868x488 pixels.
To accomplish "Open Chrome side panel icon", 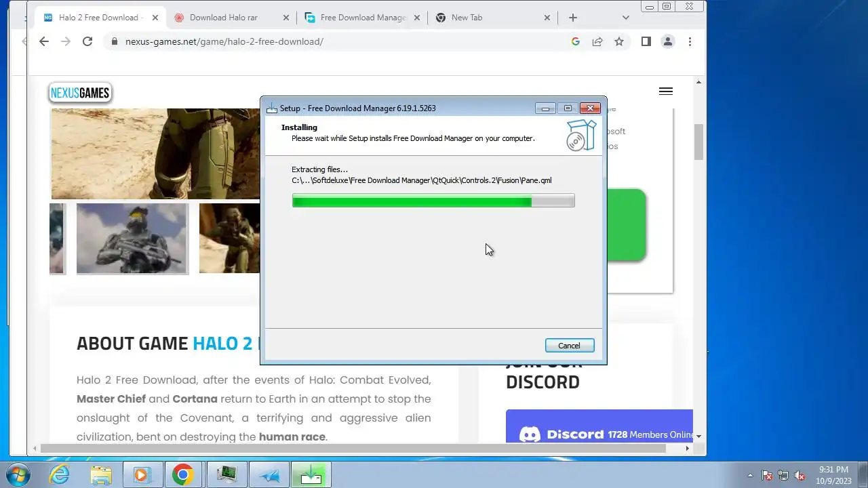I will 646,41.
